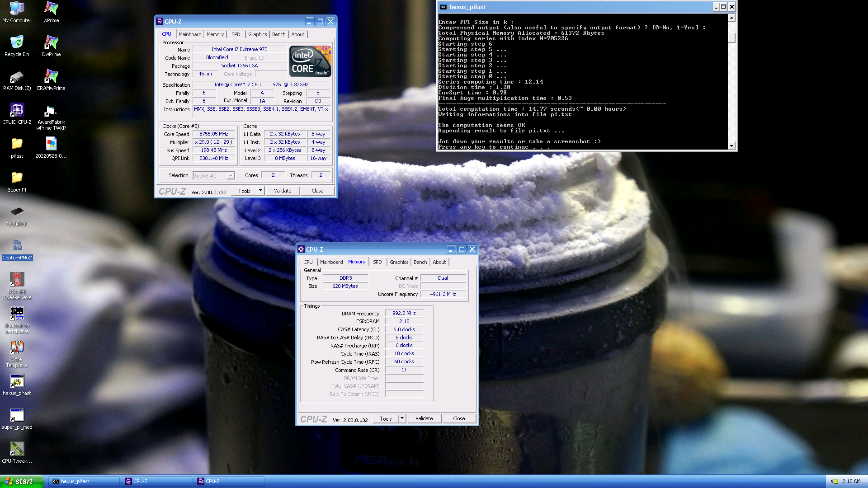Click the Core Speed 5755.05 MHz value
Viewport: 868px width, 488px height.
pos(214,134)
